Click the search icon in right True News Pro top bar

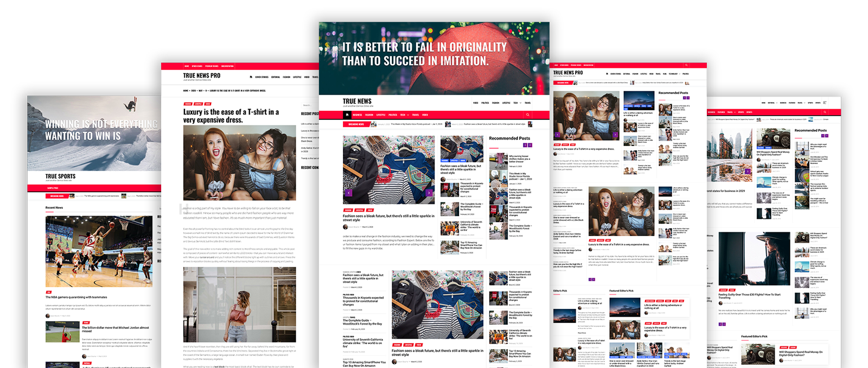686,65
